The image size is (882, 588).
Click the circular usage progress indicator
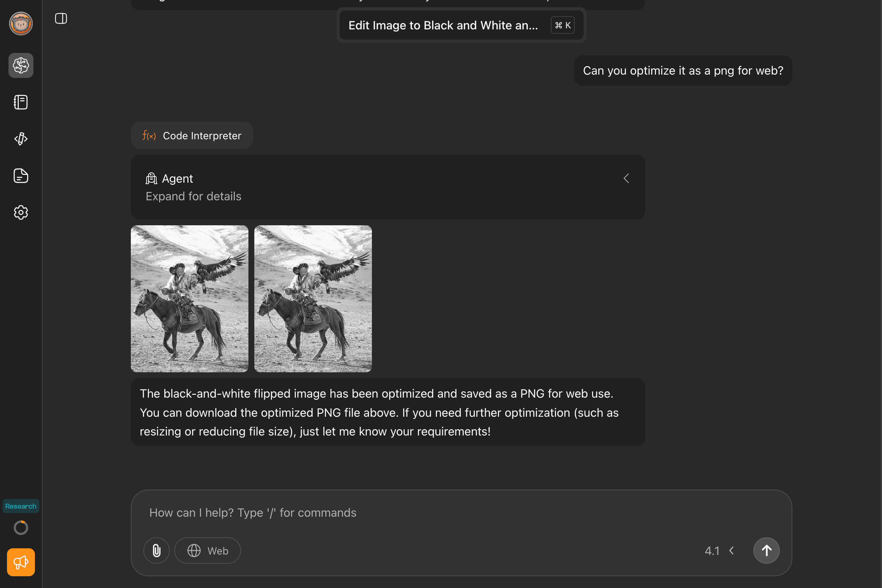click(21, 528)
